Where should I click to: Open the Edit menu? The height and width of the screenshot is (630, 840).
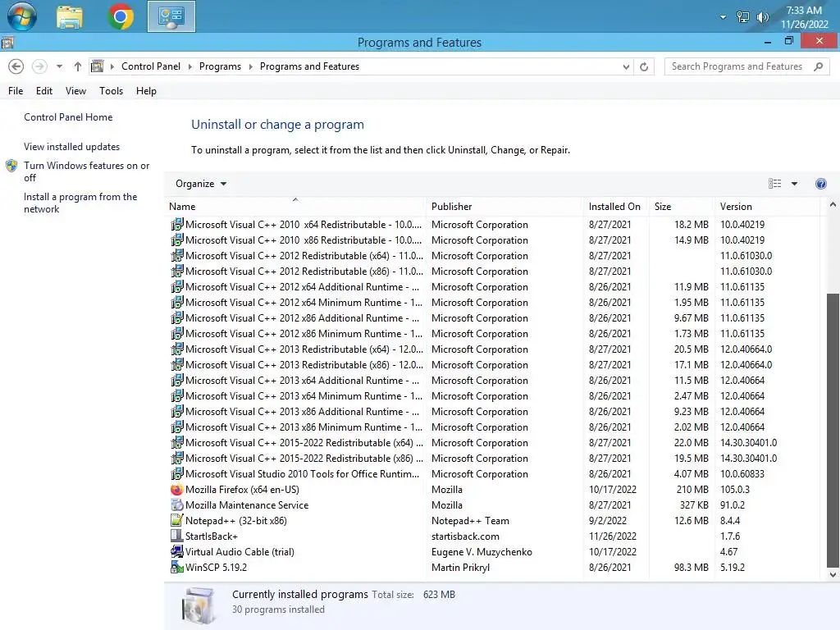(x=44, y=91)
